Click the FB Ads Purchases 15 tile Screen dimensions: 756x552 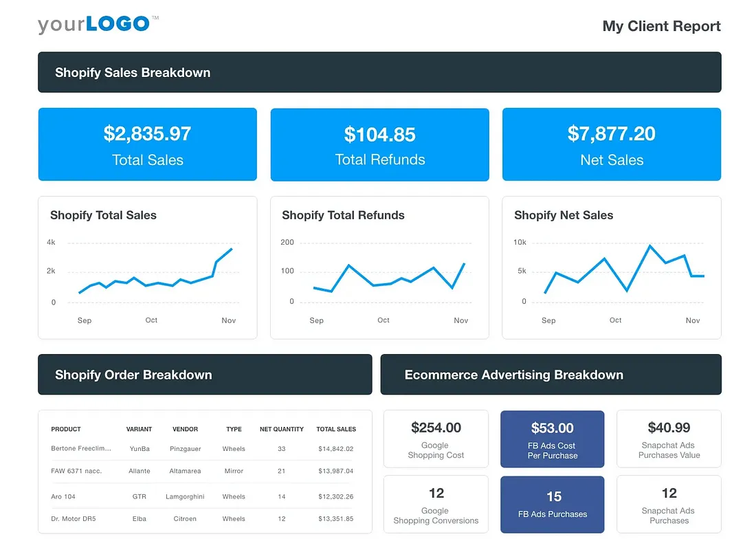click(553, 505)
